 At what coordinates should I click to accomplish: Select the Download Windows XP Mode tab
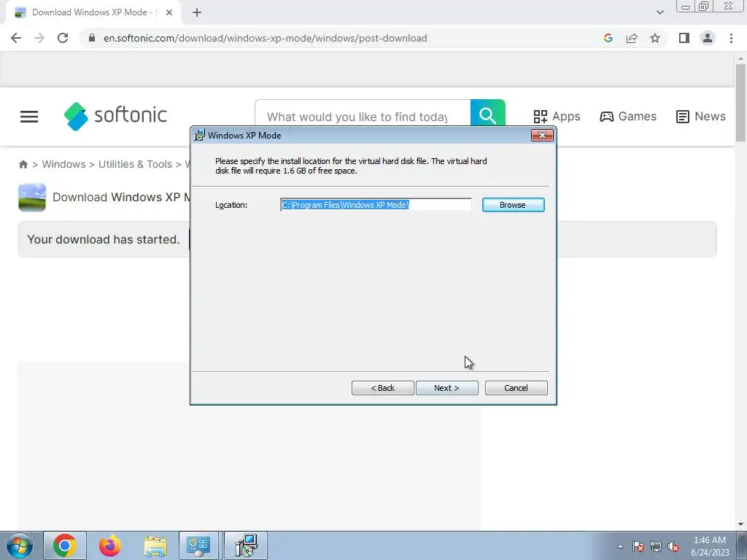pyautogui.click(x=93, y=12)
